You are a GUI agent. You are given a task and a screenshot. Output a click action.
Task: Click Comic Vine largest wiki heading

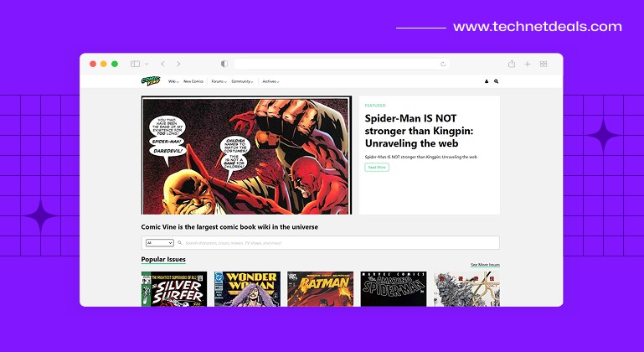coord(229,227)
